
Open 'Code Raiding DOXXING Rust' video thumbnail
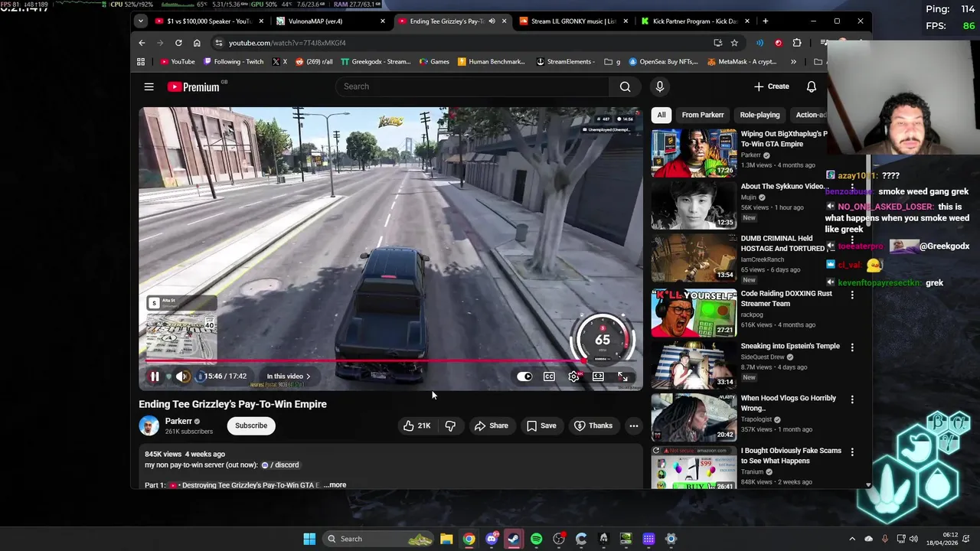(x=694, y=312)
